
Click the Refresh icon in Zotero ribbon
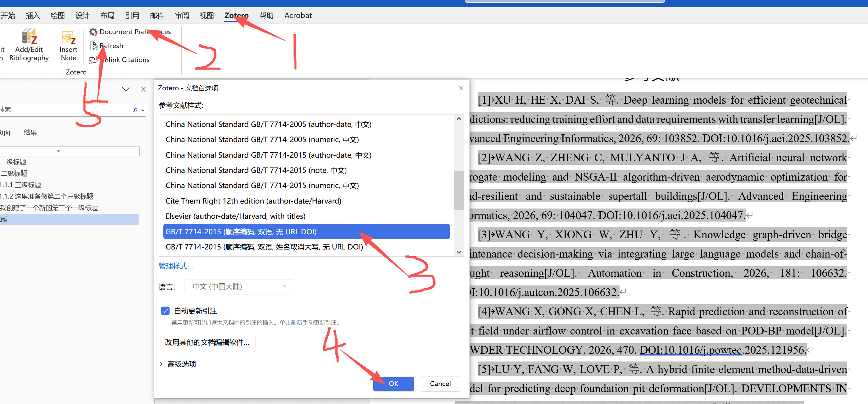pos(93,46)
